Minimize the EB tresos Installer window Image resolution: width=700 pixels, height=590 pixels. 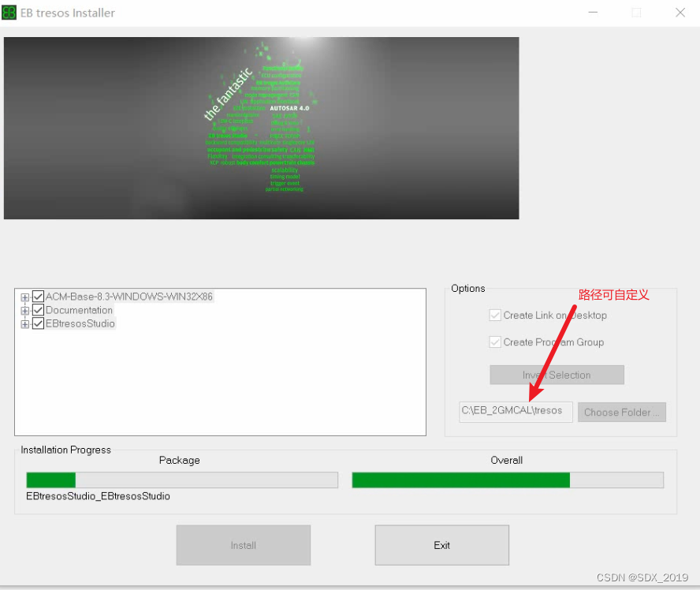(593, 13)
